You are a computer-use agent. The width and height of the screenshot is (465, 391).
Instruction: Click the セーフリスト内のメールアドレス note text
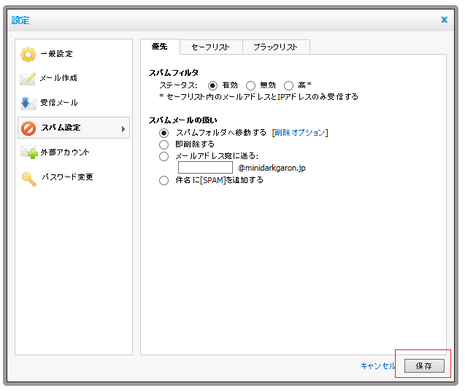click(259, 97)
